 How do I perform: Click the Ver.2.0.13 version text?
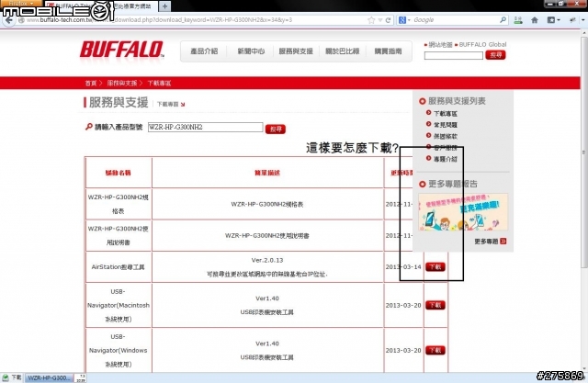[x=267, y=260]
